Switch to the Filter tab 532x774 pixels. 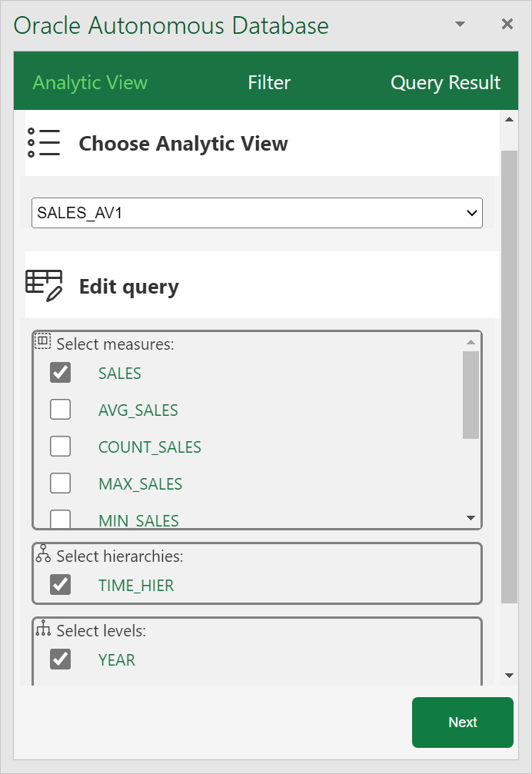269,81
